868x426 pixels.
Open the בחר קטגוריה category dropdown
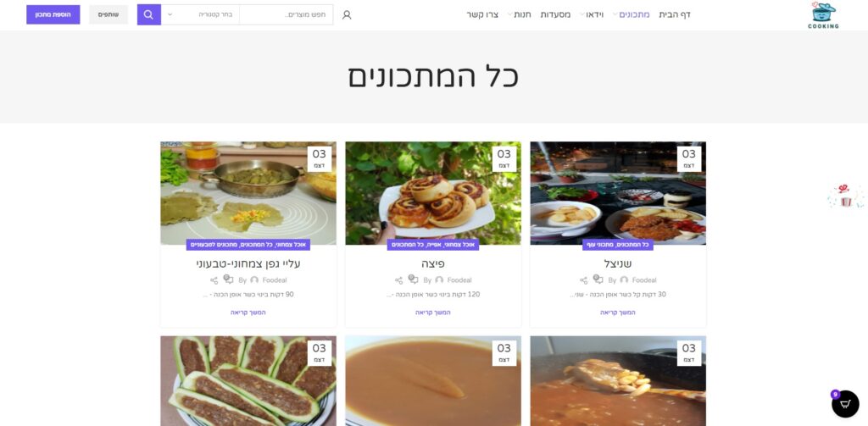200,14
